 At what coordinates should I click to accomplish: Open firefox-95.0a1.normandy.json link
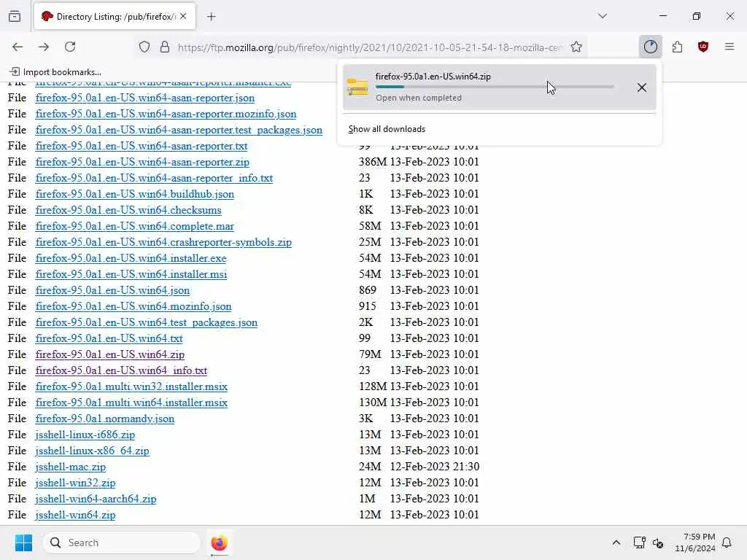pos(105,419)
